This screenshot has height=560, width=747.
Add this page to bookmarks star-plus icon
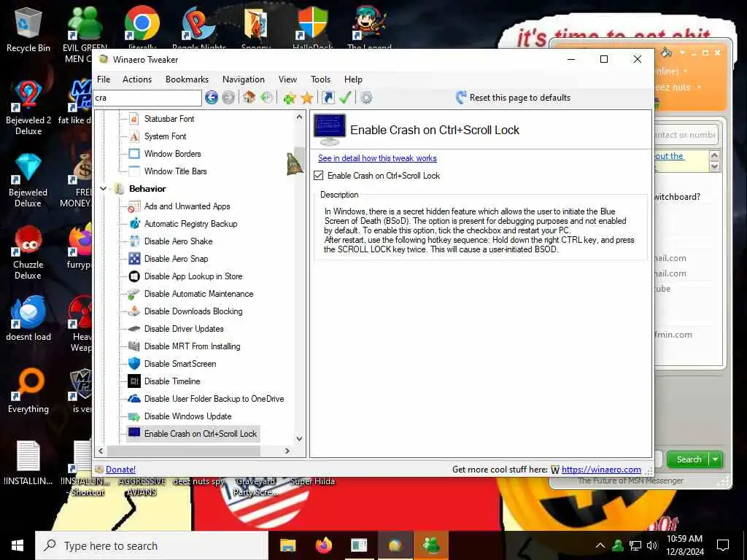(289, 98)
